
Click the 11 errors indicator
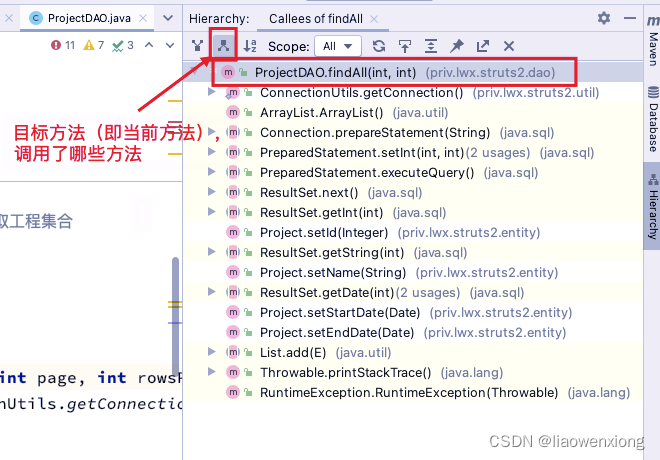(x=63, y=45)
